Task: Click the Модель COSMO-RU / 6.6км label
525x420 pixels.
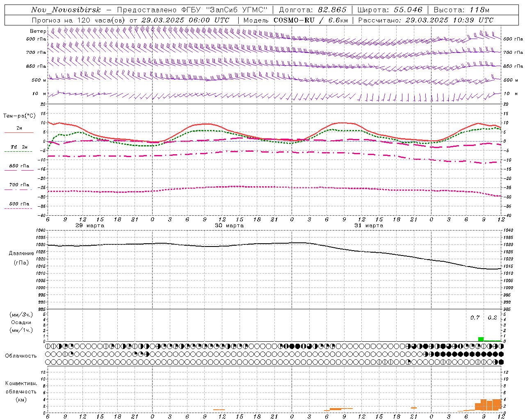Action: tap(295, 20)
